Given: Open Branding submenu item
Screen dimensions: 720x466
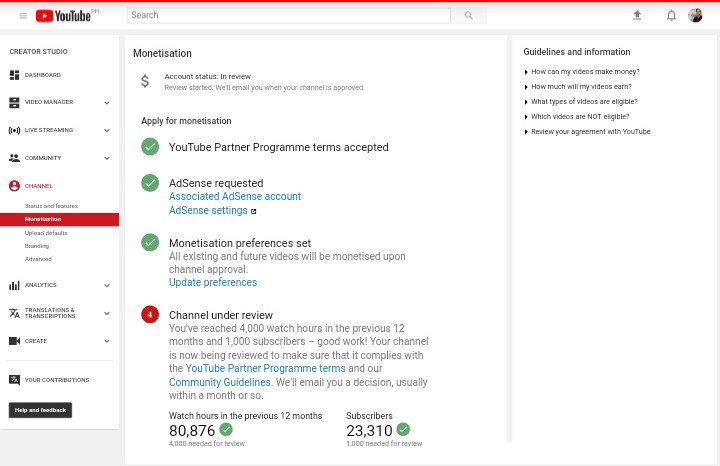Looking at the screenshot, I should pos(37,246).
